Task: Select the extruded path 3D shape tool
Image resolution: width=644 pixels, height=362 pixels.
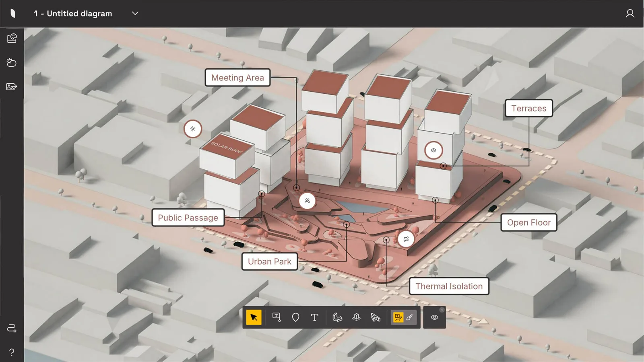Action: (337, 317)
